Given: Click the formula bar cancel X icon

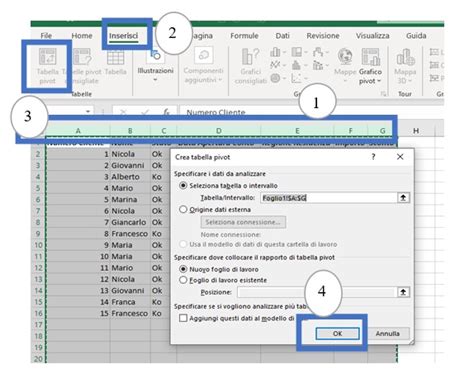Looking at the screenshot, I should [123, 112].
